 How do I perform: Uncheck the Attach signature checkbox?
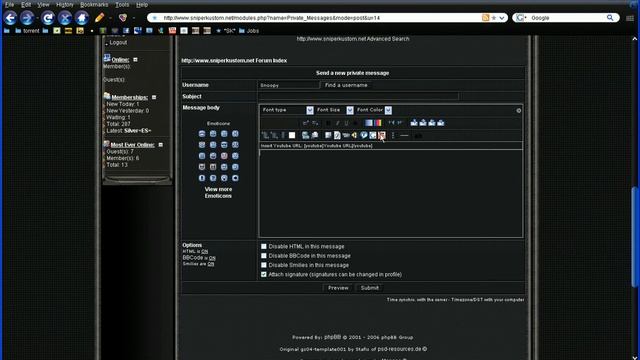[x=264, y=274]
